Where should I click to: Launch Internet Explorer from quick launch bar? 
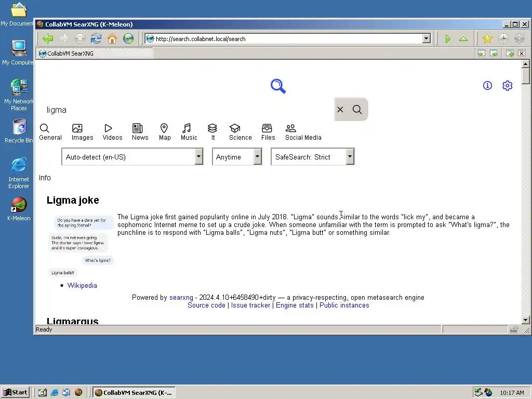tap(54, 393)
